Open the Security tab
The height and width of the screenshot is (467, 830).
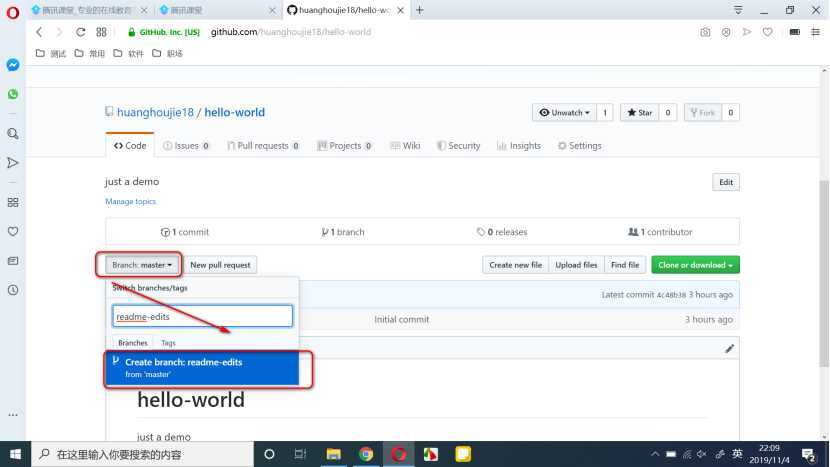click(x=458, y=146)
